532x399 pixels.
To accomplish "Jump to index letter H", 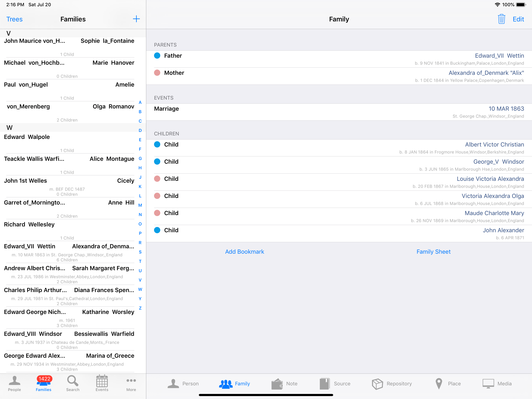I will click(x=140, y=168).
